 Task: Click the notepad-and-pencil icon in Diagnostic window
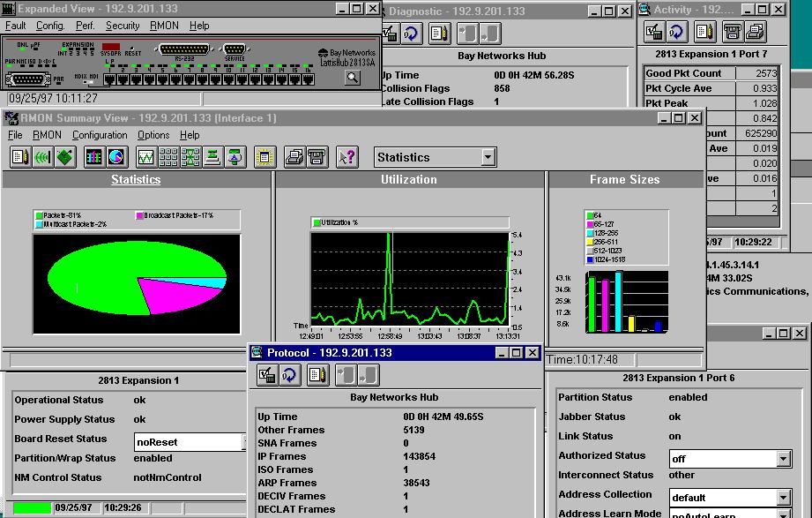[440, 34]
